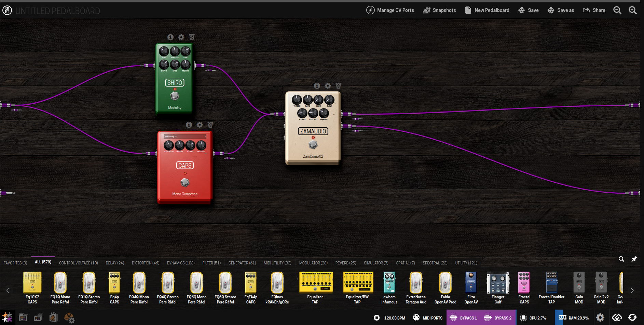
Task: Open the file manager icon in bottom bar
Action: pos(38,317)
